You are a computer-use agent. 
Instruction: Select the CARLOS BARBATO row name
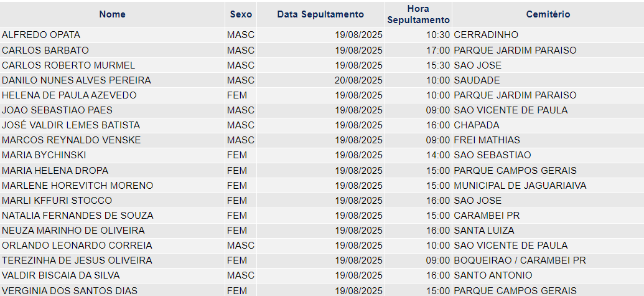pyautogui.click(x=45, y=50)
